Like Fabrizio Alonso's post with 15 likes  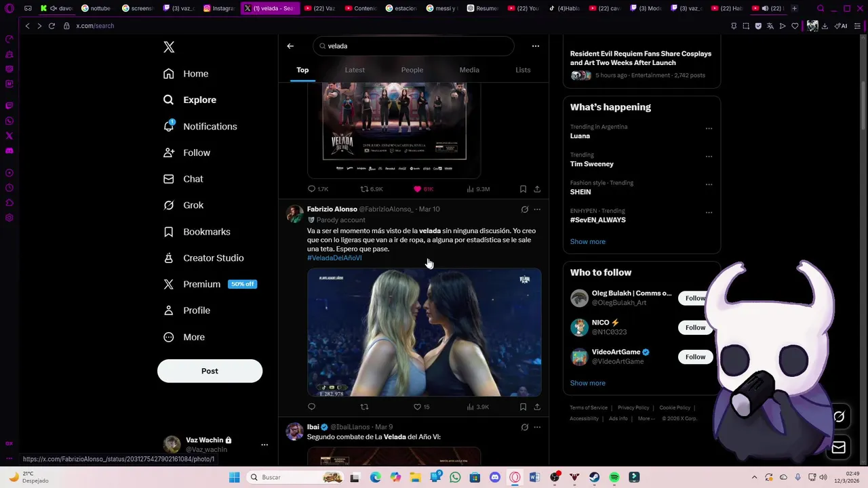click(421, 407)
